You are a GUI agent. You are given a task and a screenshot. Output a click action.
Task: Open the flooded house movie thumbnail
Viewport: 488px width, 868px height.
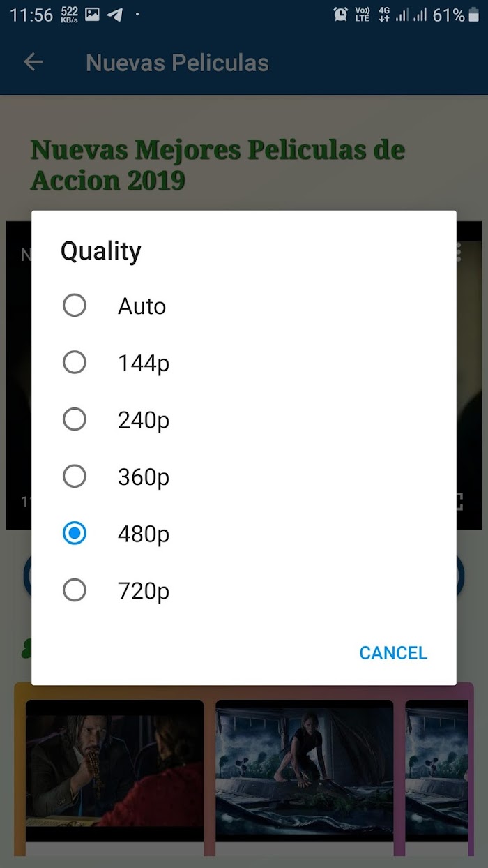(x=305, y=771)
